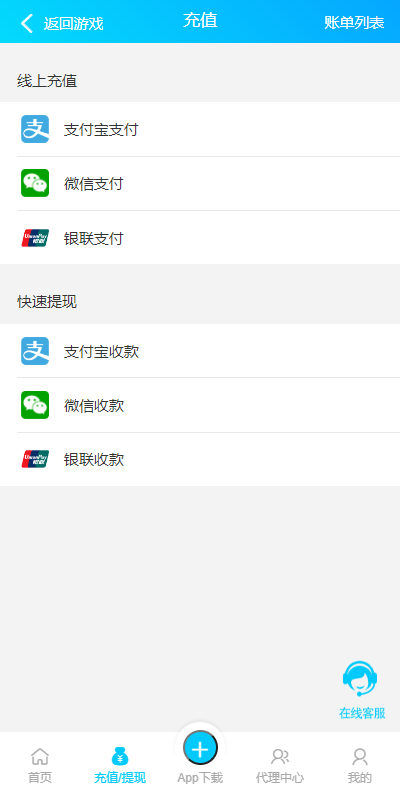Choose 支付宝支付 recharge option

point(200,129)
